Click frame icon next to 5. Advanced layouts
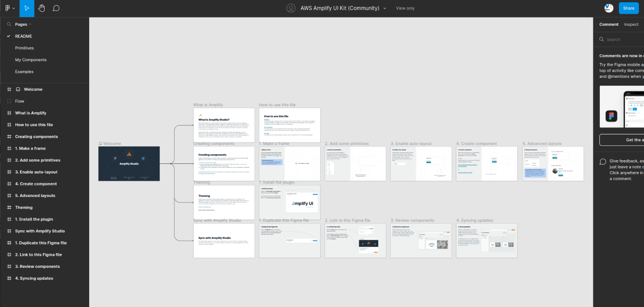This screenshot has width=644, height=307. [9, 196]
